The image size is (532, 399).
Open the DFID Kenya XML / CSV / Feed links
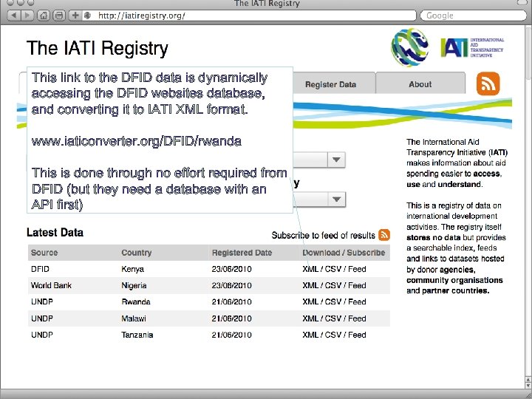point(334,269)
